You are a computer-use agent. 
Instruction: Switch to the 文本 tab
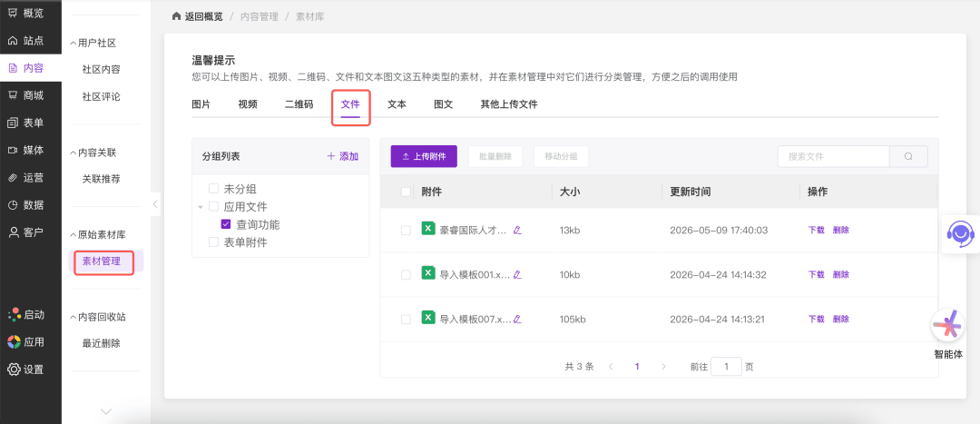tap(397, 104)
